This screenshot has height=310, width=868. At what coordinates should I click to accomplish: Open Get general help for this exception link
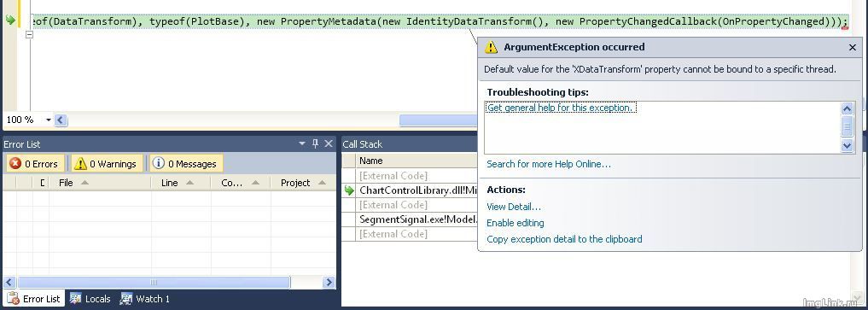click(x=560, y=108)
